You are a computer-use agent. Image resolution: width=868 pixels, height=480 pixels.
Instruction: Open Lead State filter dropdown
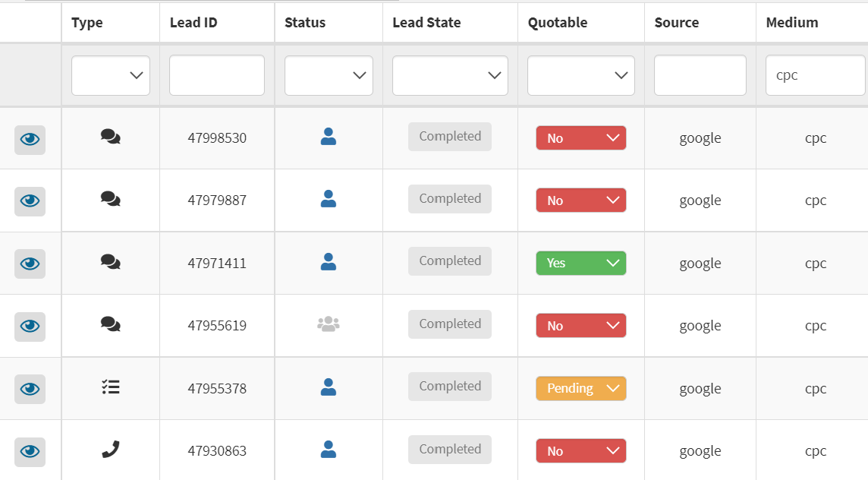pos(450,75)
